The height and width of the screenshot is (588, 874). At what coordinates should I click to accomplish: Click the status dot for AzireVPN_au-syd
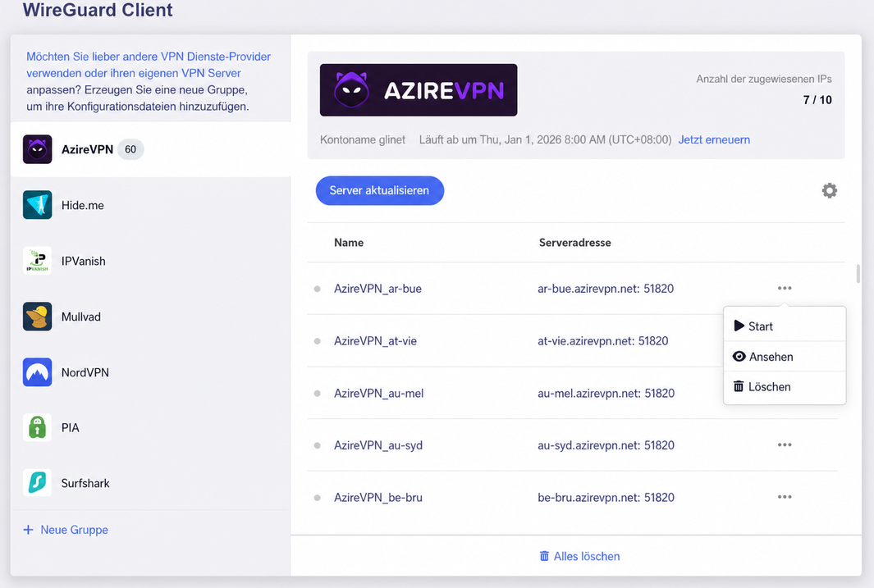point(317,445)
